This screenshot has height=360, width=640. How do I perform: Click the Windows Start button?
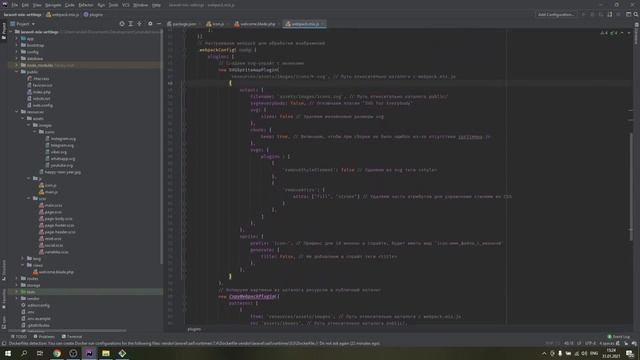(8, 353)
